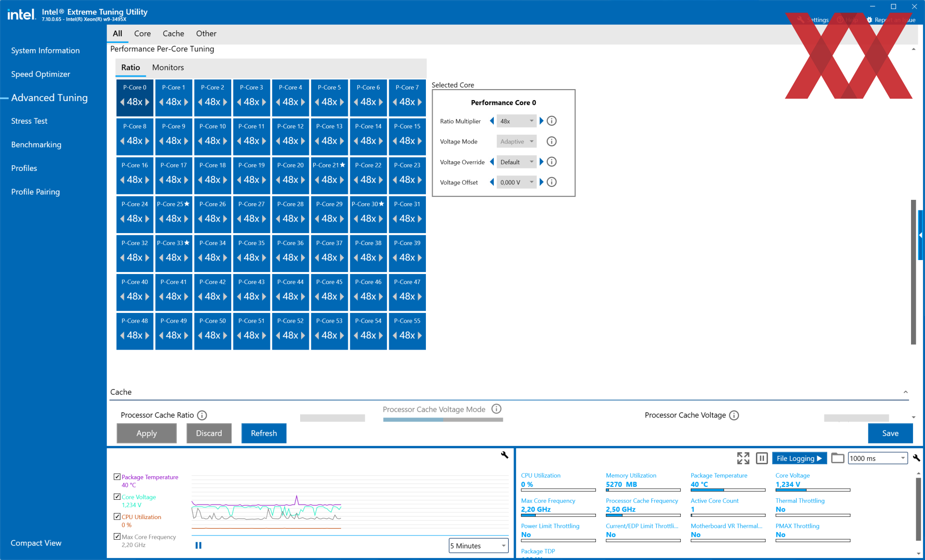
Task: Switch to Compact View
Action: click(36, 543)
